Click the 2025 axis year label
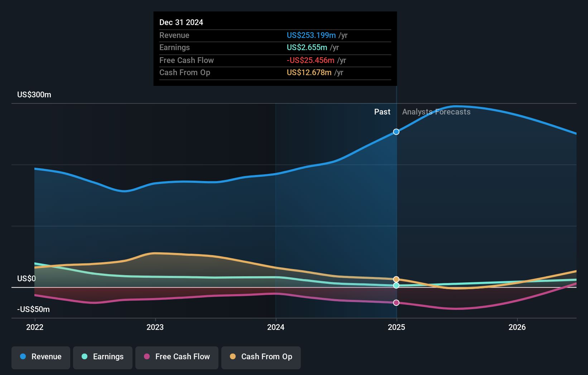 pyautogui.click(x=396, y=327)
